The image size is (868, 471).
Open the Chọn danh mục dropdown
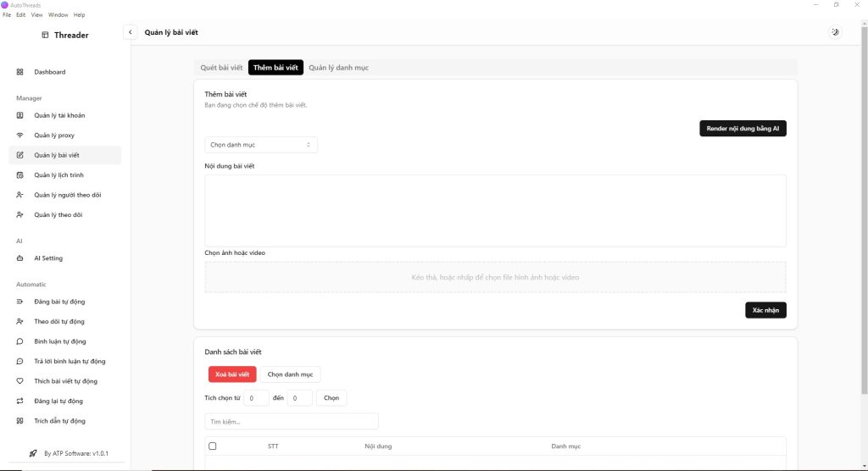pyautogui.click(x=261, y=145)
